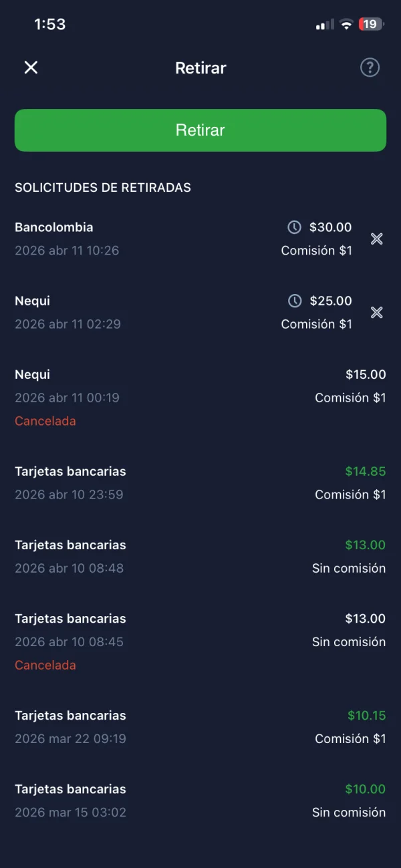This screenshot has height=868, width=401.
Task: Tap the Solicitudes de Retiradas heading
Action: 103,188
